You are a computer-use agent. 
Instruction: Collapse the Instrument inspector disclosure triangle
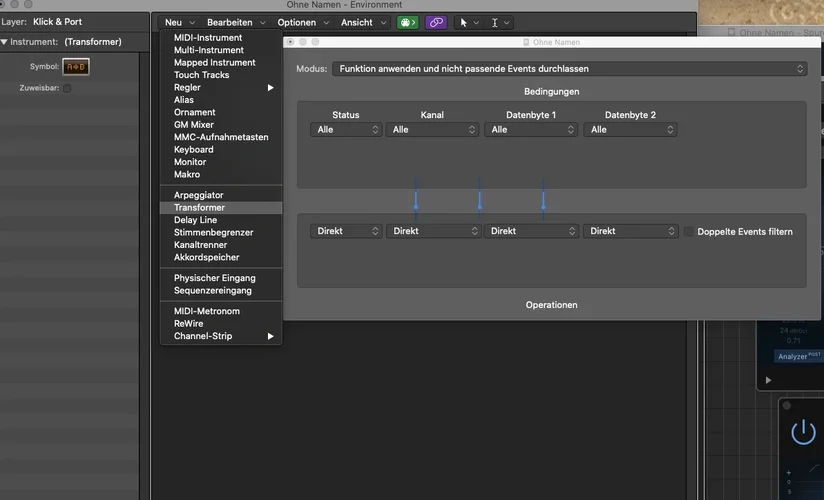click(5, 42)
